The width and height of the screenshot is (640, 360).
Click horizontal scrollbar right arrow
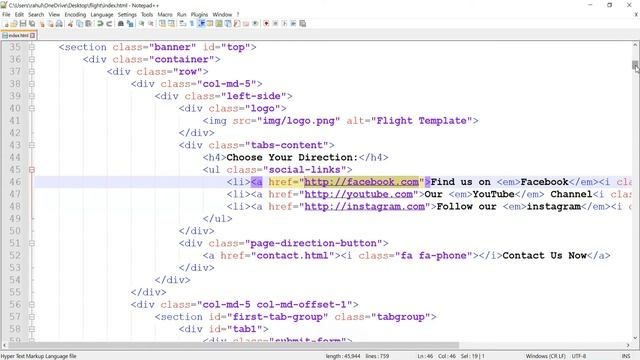tap(628, 345)
